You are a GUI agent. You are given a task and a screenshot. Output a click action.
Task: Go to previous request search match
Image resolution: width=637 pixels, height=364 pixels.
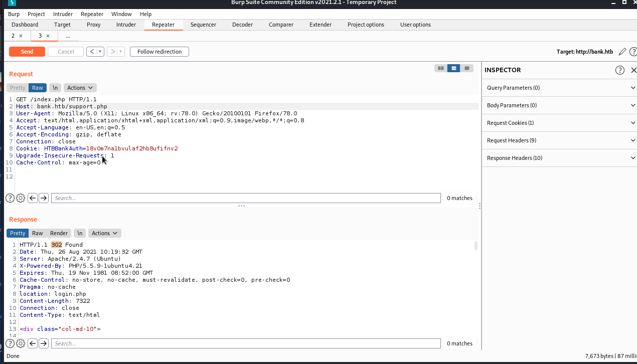tap(33, 198)
